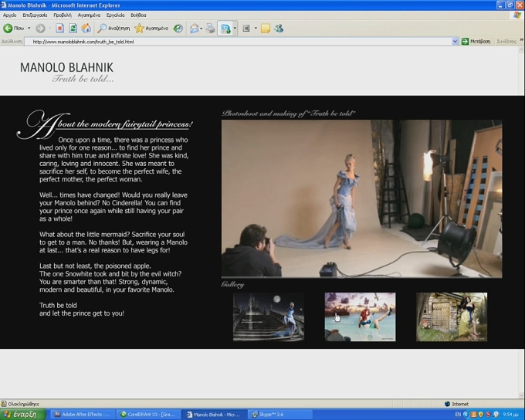The width and height of the screenshot is (525, 420).
Task: Click 'About the modern fairytail princess!' heading
Action: tap(104, 124)
